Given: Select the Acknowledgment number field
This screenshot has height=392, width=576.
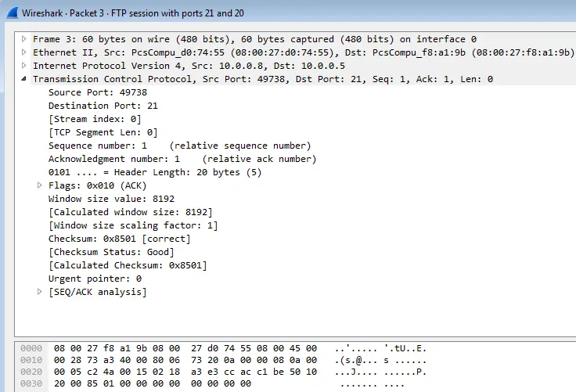Looking at the screenshot, I should (182, 159).
